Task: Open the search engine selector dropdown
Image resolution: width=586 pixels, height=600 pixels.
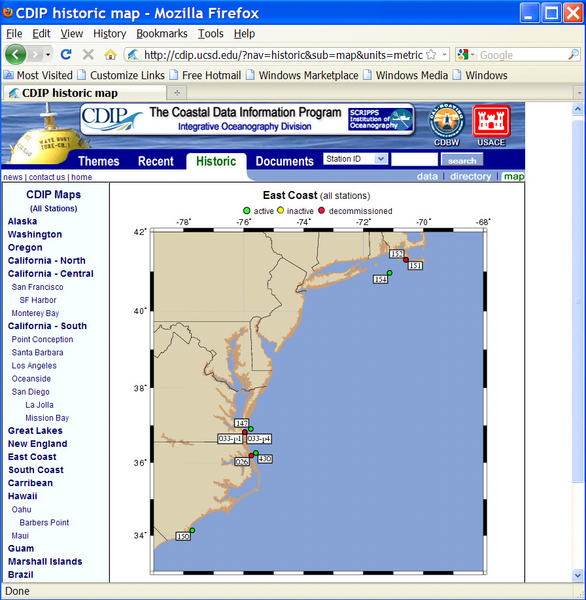Action: pyautogui.click(x=466, y=55)
